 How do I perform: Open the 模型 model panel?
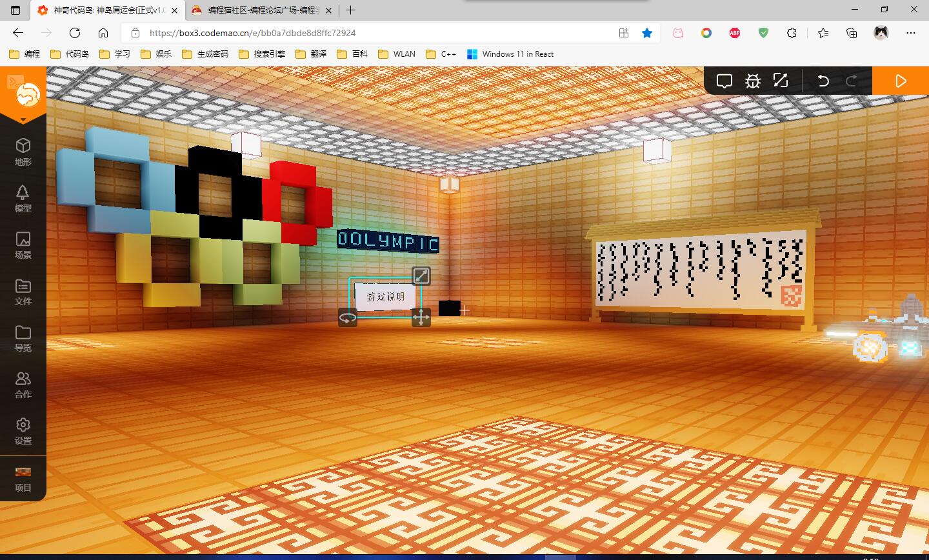tap(23, 199)
